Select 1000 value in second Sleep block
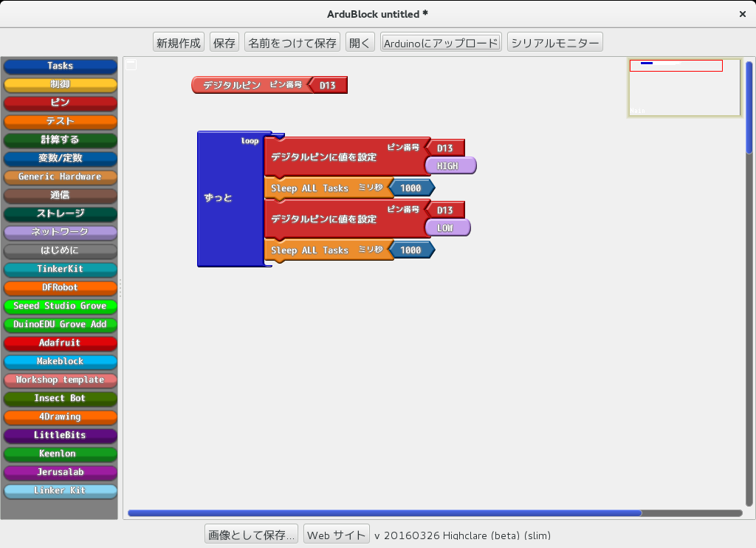This screenshot has width=756, height=548. pos(411,250)
